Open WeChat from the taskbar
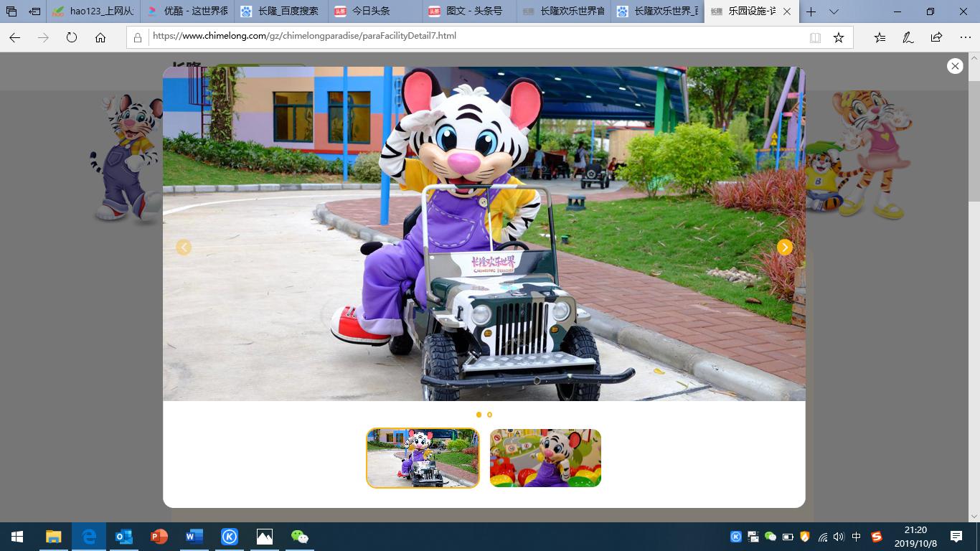Screen dimensions: 980x551 300,537
